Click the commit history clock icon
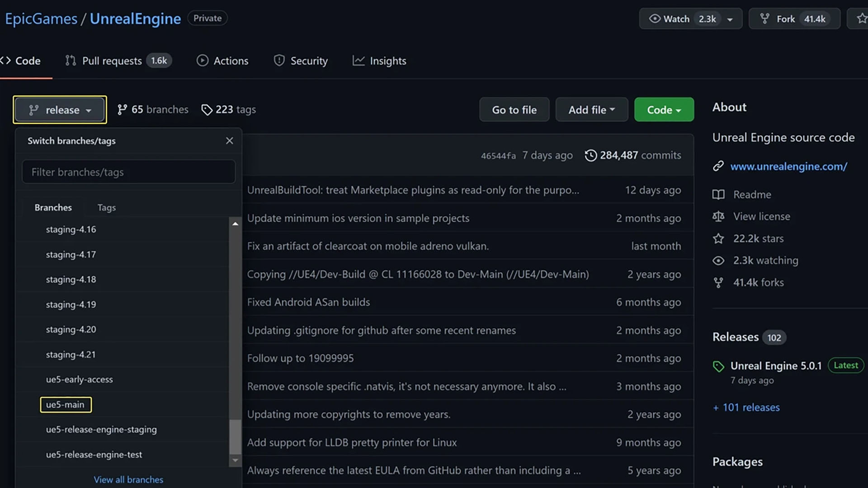868x488 pixels. [x=590, y=155]
